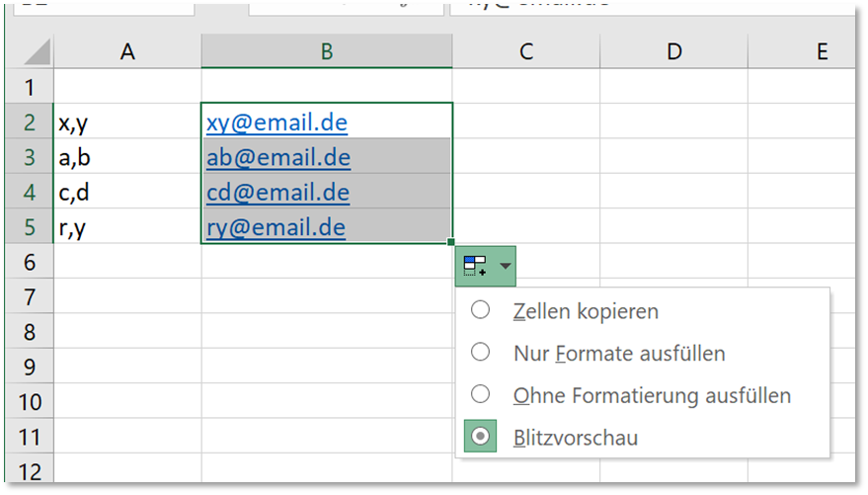Click the Auto Fill Options icon
The height and width of the screenshot is (495, 868).
[475, 266]
